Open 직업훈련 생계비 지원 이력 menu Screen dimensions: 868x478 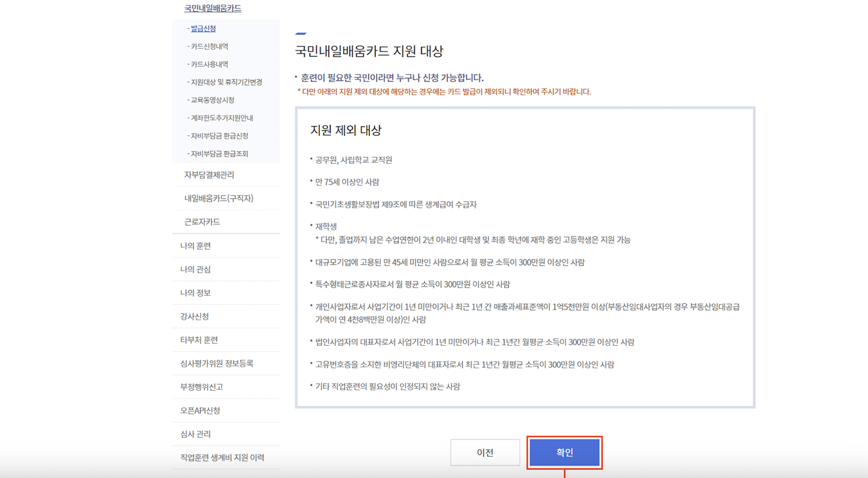point(222,457)
